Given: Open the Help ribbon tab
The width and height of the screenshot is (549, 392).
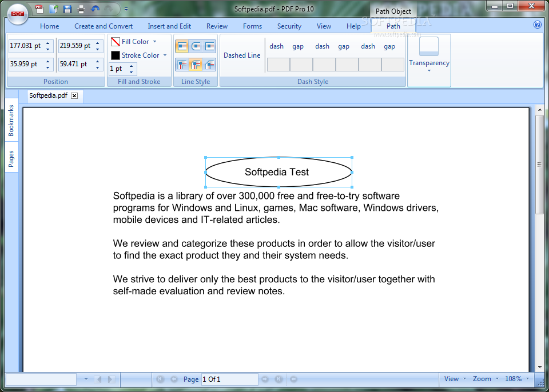Looking at the screenshot, I should pyautogui.click(x=353, y=26).
